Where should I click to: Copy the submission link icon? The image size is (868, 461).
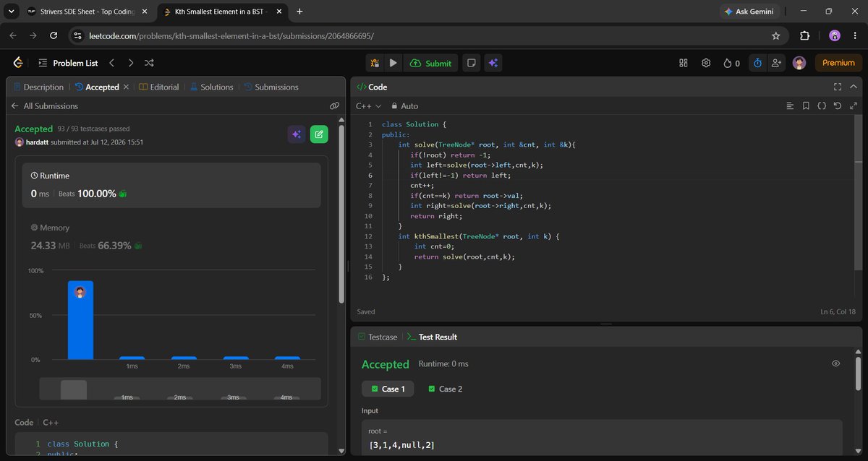(334, 105)
